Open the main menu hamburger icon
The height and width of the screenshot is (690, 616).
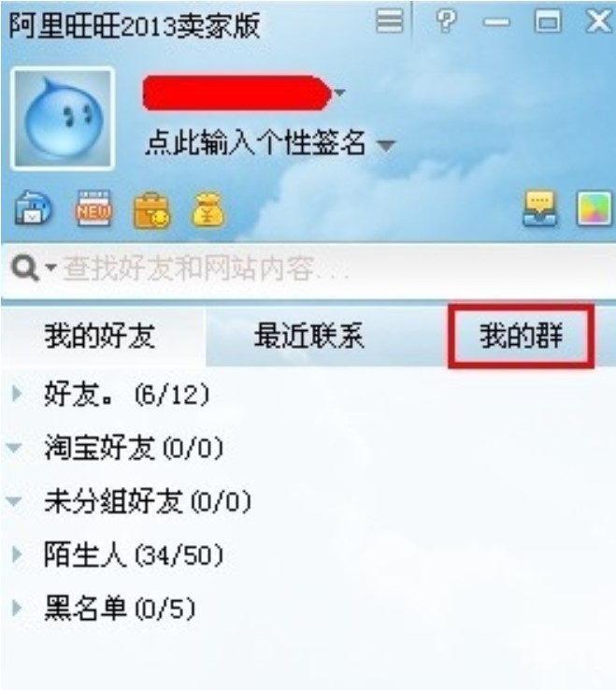390,21
